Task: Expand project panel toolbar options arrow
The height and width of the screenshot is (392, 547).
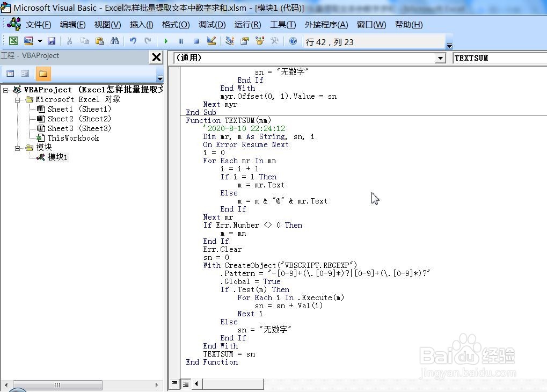Action: pos(160,78)
